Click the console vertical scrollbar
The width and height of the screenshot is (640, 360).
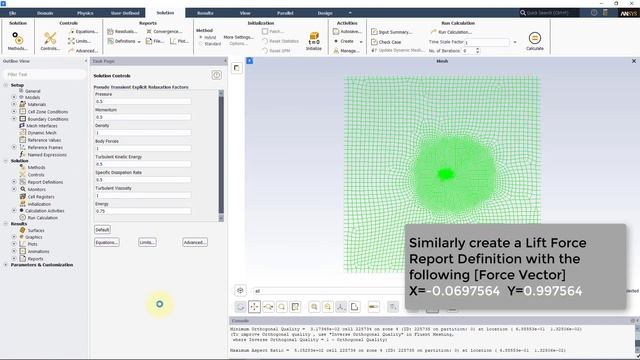pyautogui.click(x=637, y=337)
